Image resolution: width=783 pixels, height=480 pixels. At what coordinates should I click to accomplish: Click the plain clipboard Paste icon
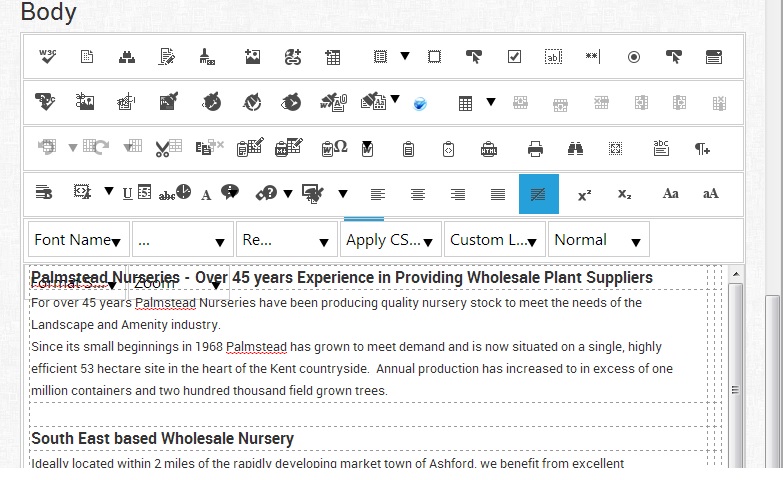408,149
